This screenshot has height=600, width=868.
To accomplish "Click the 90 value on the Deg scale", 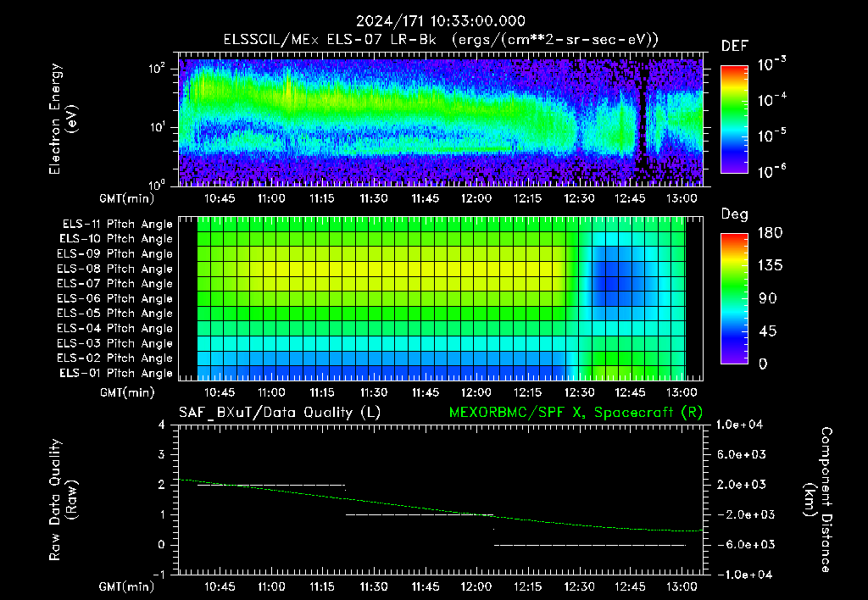I will (x=767, y=299).
